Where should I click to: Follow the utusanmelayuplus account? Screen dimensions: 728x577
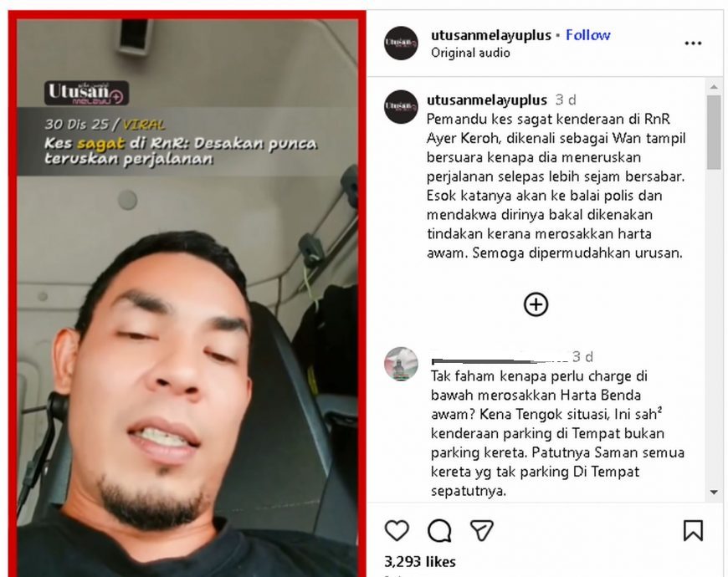[587, 35]
